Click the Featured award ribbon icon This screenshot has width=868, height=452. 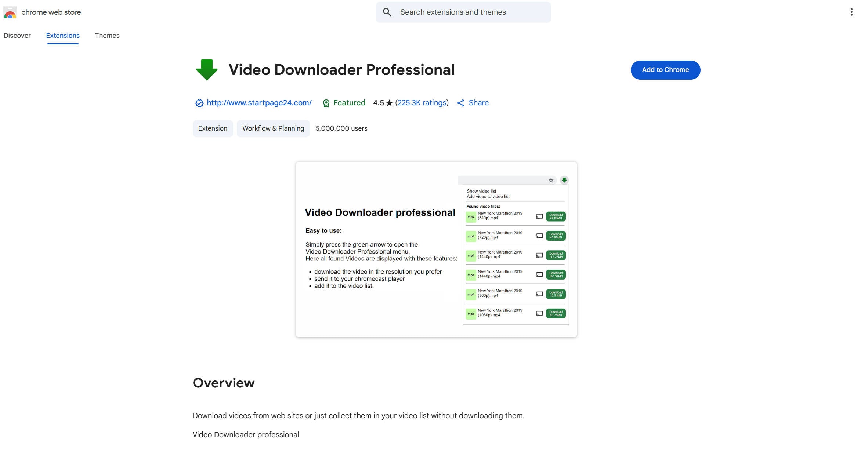point(326,103)
